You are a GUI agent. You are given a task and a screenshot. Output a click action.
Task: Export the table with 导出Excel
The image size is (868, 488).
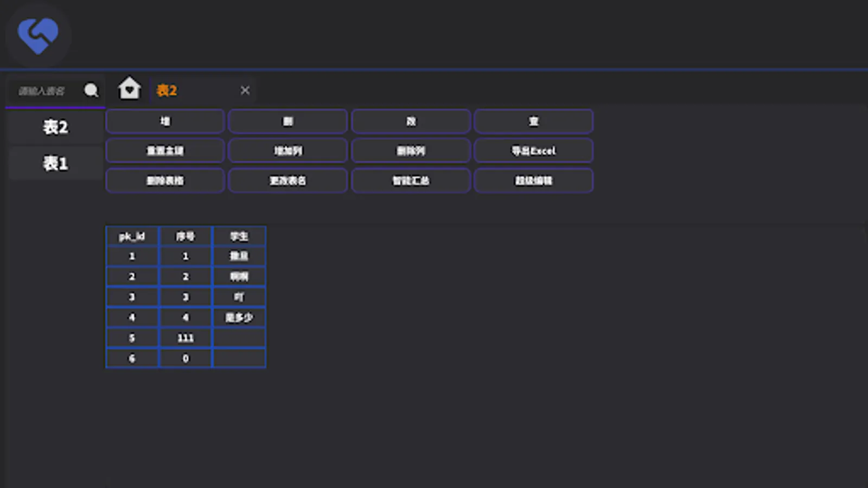pyautogui.click(x=533, y=151)
